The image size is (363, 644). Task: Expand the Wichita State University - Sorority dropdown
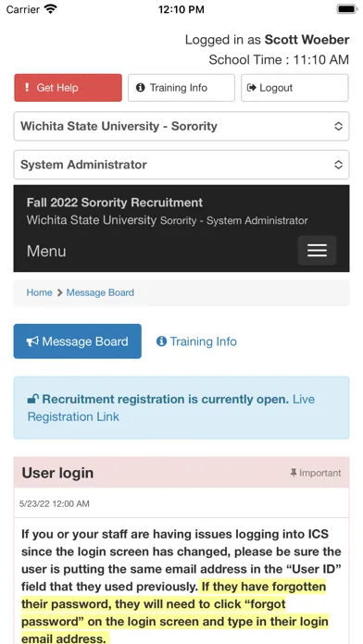click(181, 126)
